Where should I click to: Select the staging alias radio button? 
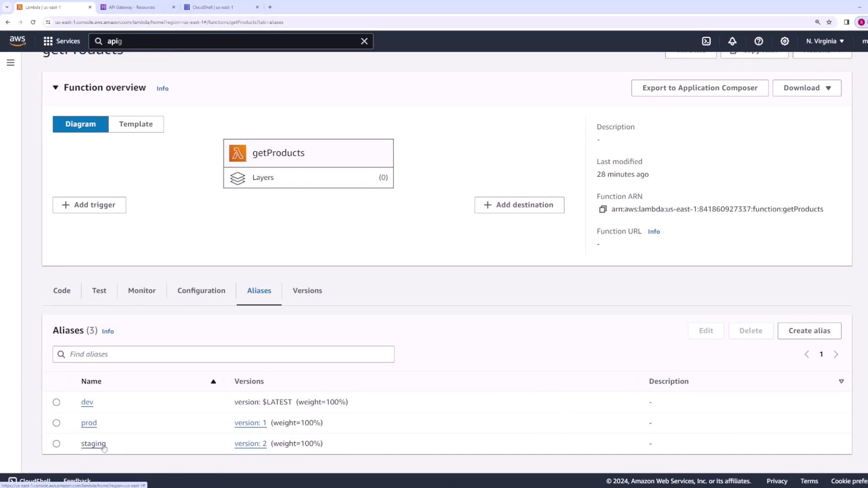point(57,444)
